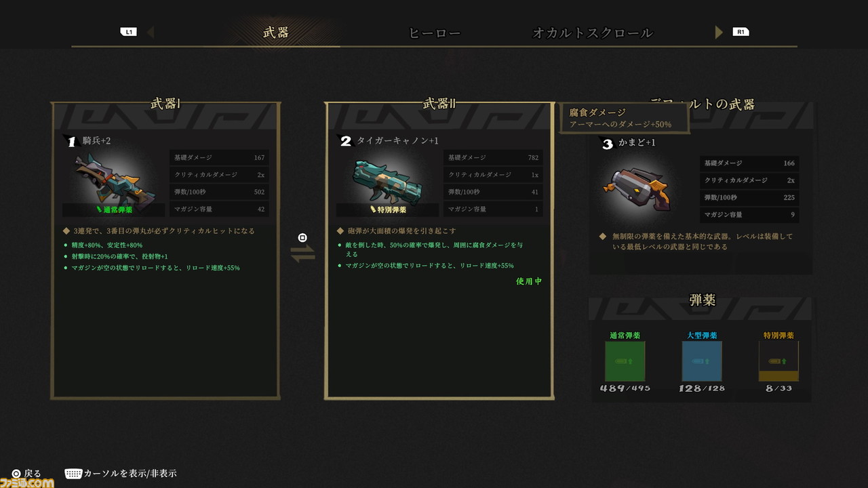The width and height of the screenshot is (868, 488).
Task: Switch to the オカルトスクロール tab
Action: (593, 33)
